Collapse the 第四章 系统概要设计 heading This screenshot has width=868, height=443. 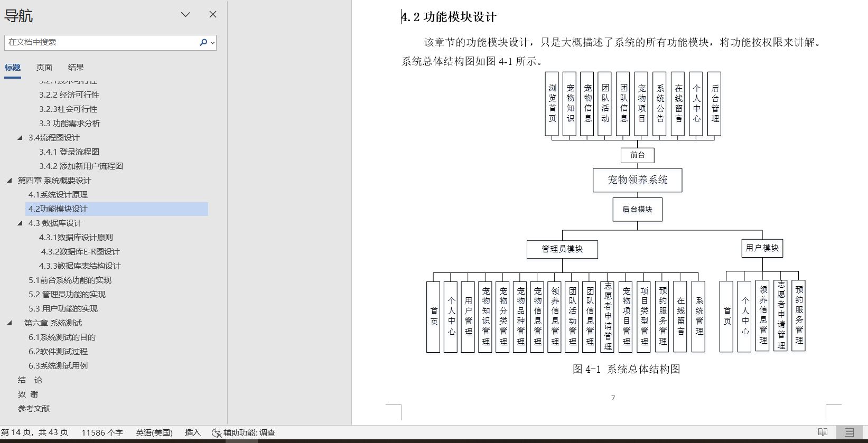pyautogui.click(x=10, y=180)
